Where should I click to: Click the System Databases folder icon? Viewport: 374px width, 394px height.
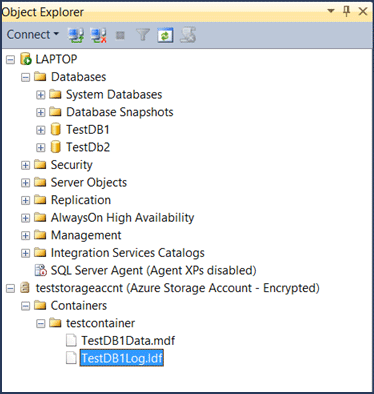(55, 94)
